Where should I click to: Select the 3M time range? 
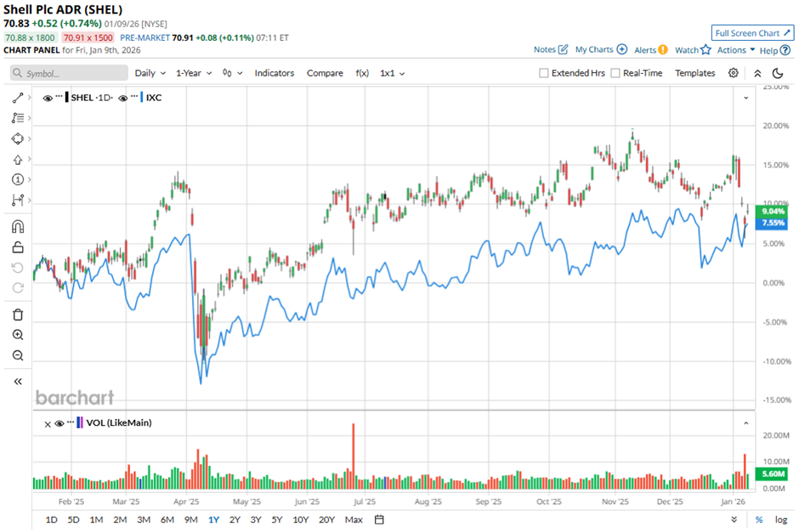click(x=144, y=520)
